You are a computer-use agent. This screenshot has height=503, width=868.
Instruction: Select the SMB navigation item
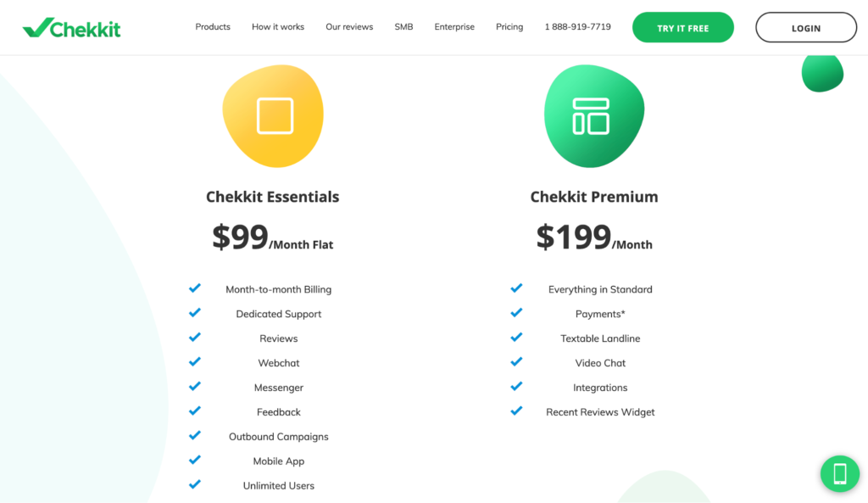pos(403,26)
